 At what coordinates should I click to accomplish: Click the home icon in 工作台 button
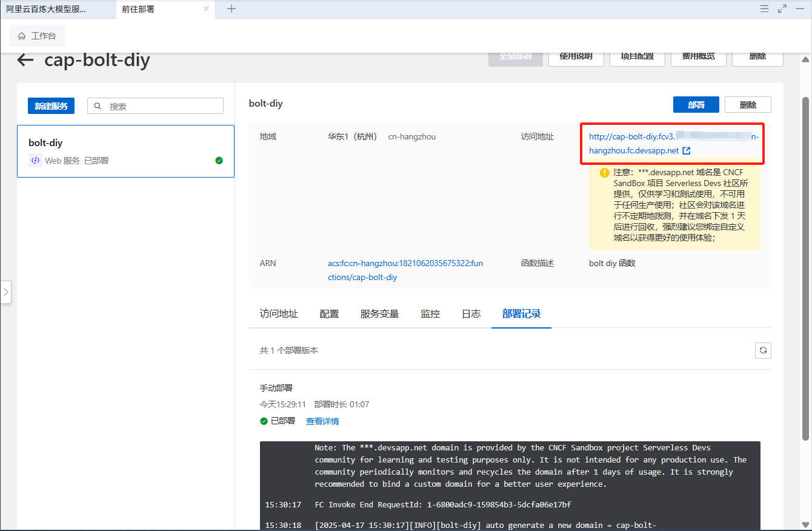pyautogui.click(x=22, y=36)
